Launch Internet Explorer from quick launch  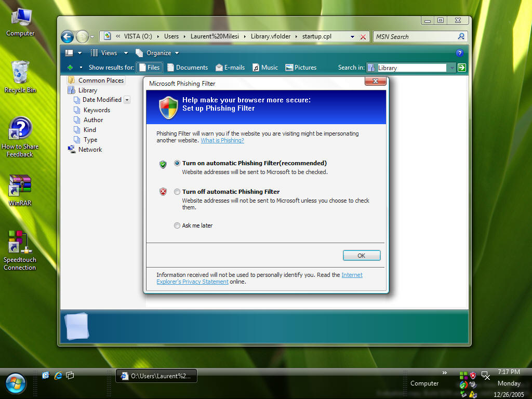[x=58, y=375]
